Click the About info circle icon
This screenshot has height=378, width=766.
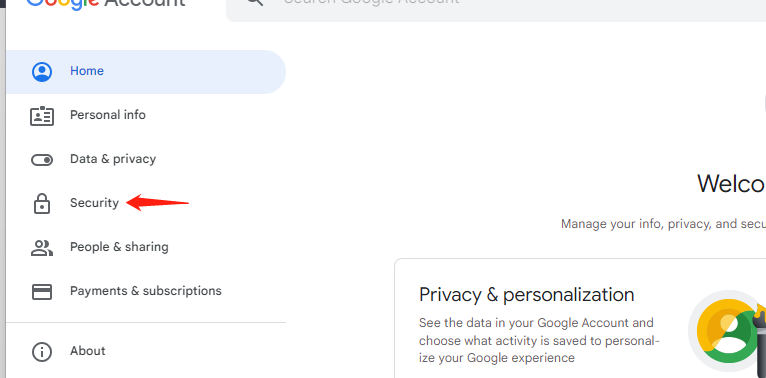[x=42, y=351]
